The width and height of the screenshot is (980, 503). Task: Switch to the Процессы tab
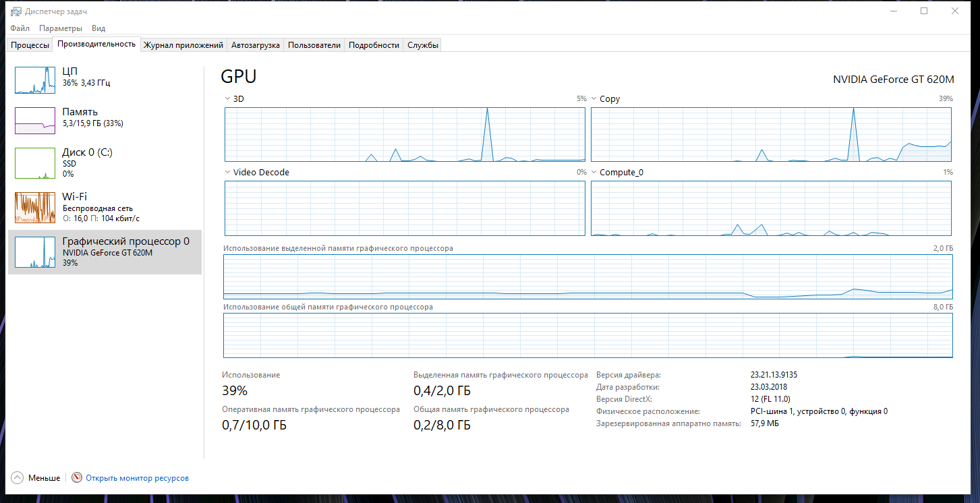[30, 45]
